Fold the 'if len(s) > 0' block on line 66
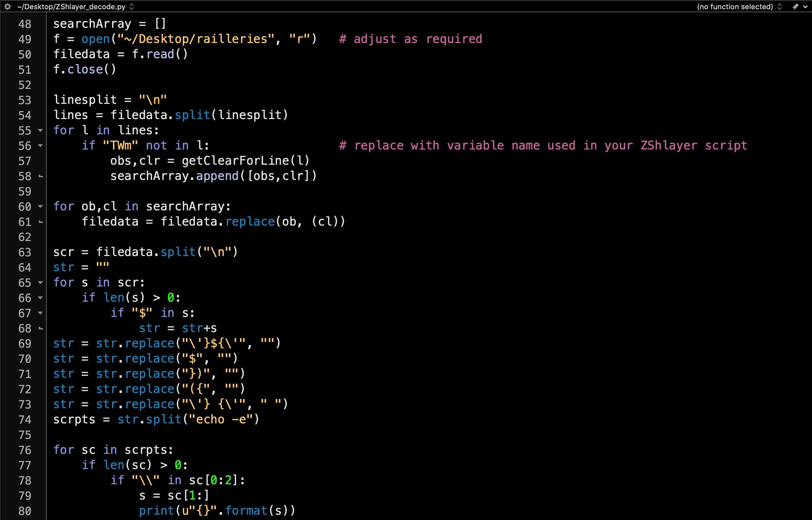Viewport: 812px width, 520px height. pyautogui.click(x=40, y=298)
